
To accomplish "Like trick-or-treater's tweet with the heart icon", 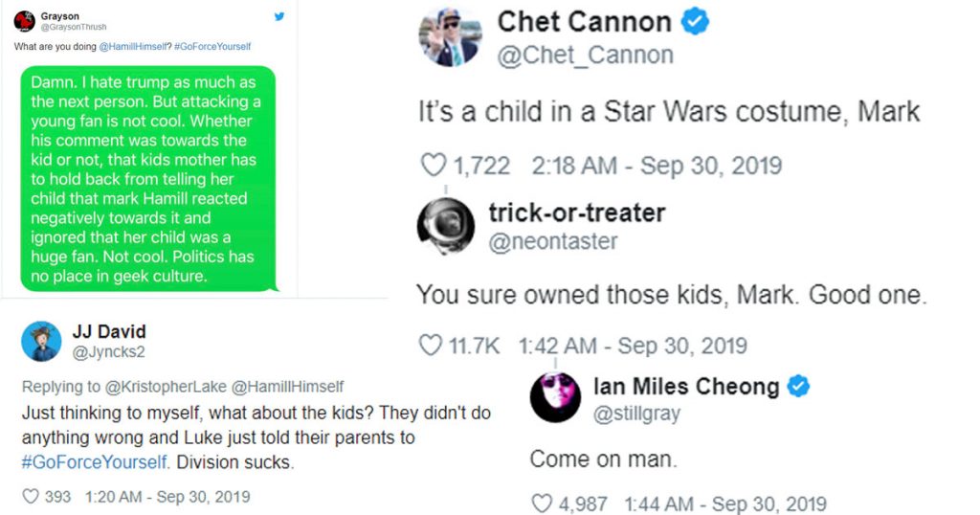I will point(432,346).
